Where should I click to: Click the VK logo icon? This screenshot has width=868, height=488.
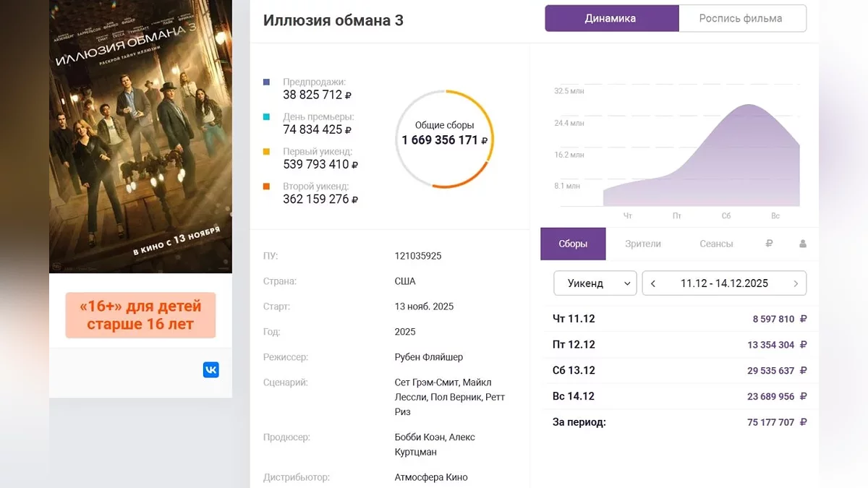pyautogui.click(x=210, y=370)
